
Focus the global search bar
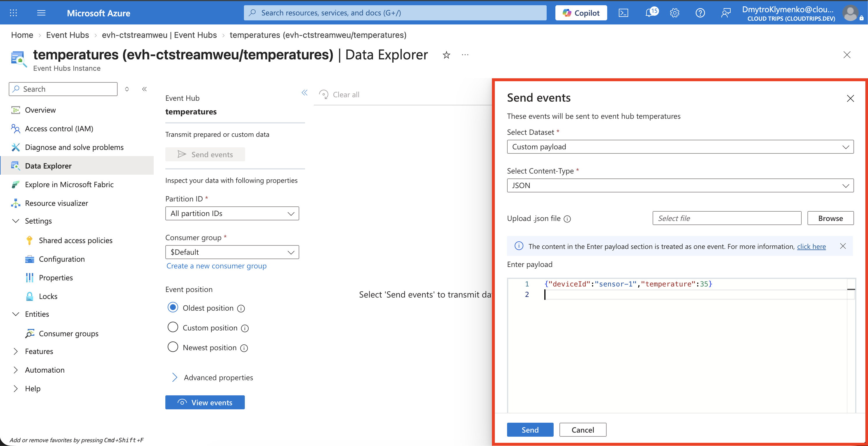coord(395,13)
